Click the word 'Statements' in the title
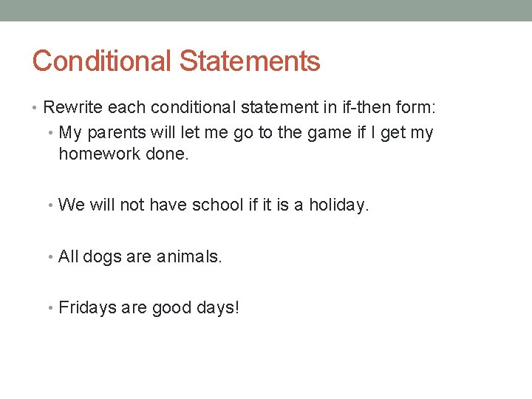Screen dimensions: 532x399 click(250, 61)
